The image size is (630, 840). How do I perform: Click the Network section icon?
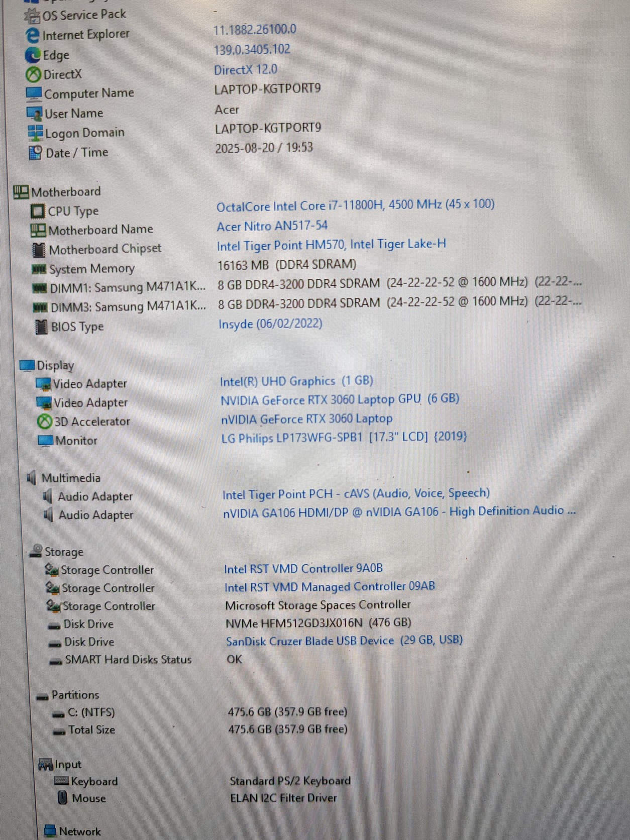click(50, 831)
